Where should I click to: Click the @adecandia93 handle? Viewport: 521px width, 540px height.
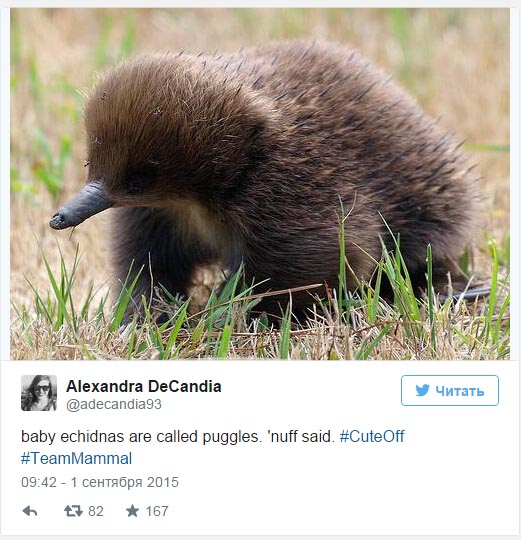[x=114, y=404]
